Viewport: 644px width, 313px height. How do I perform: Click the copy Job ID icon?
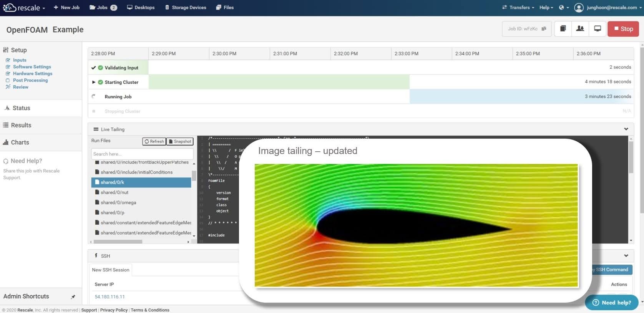click(x=544, y=29)
